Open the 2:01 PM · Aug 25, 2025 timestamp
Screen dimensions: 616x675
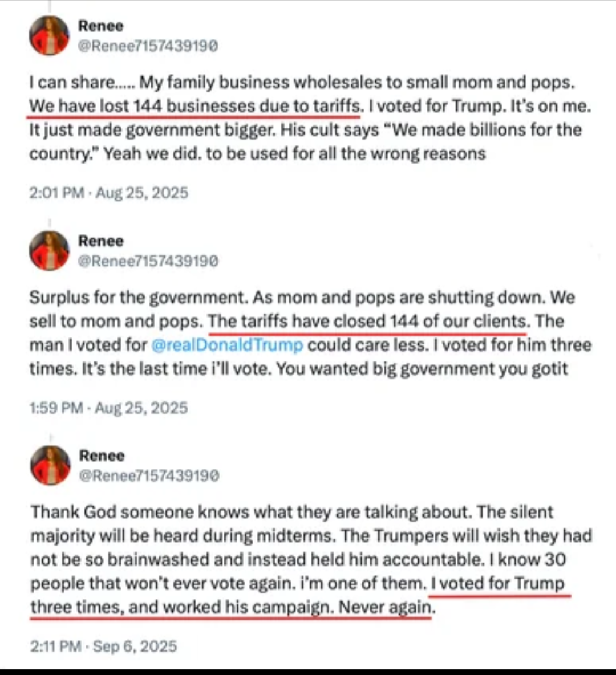pos(108,193)
